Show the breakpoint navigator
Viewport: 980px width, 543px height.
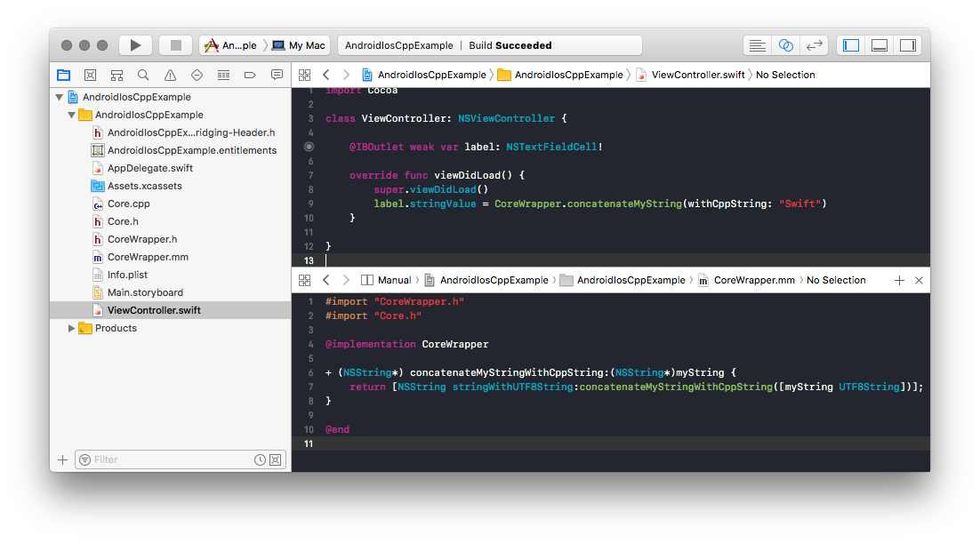coord(250,75)
